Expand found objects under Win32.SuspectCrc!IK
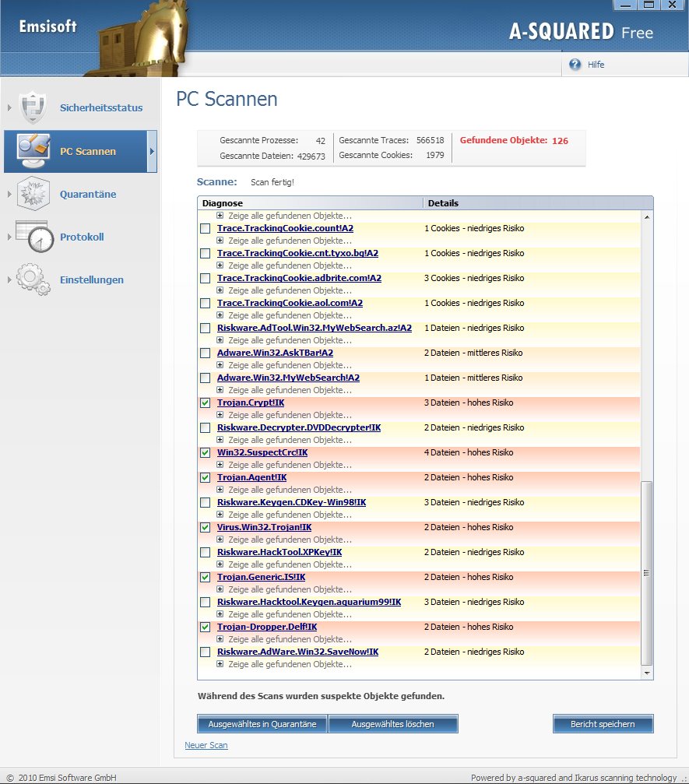This screenshot has height=784, width=689. click(x=220, y=465)
